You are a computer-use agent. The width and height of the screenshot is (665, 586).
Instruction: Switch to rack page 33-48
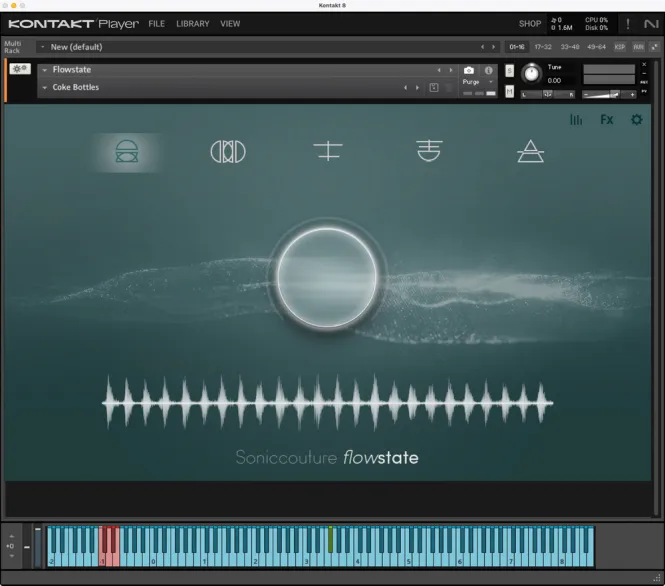point(570,47)
